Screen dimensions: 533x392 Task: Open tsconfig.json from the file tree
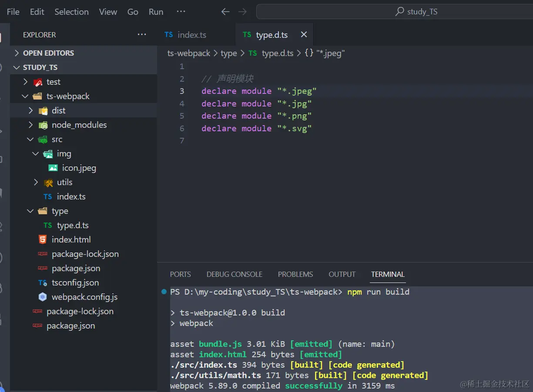75,283
